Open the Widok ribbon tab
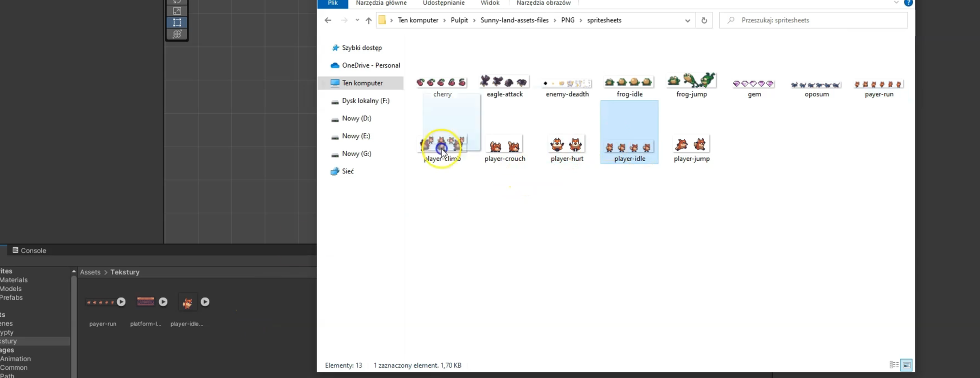 pos(490,4)
